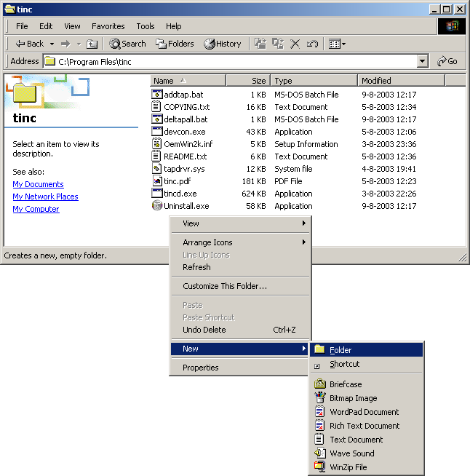Open the My Network Places link
Image resolution: width=470 pixels, height=476 pixels.
point(45,197)
